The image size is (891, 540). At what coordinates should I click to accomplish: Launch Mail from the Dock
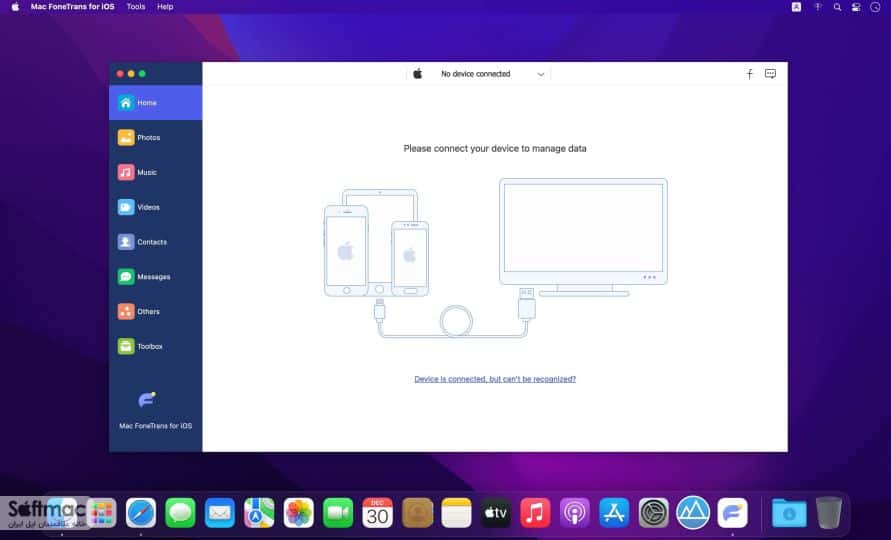220,513
